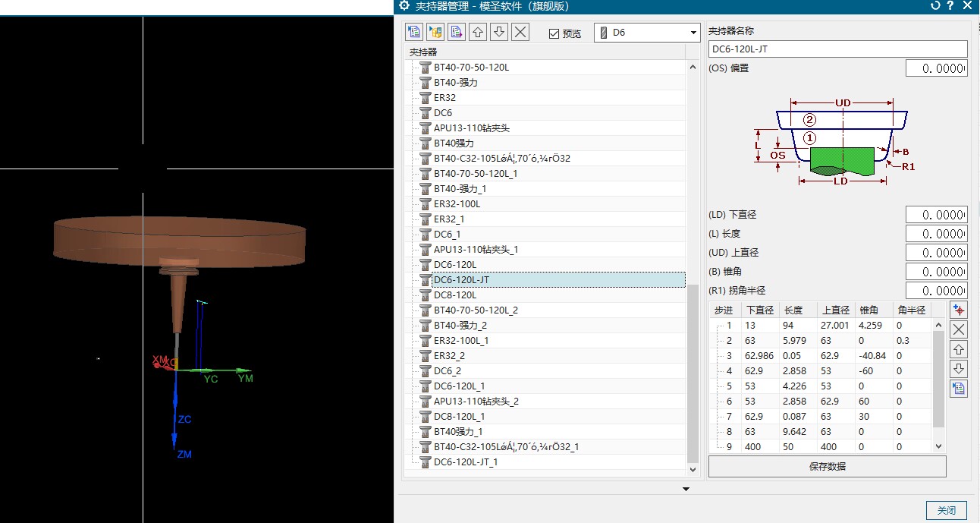Click holder icon next to APU13-110钻夹头_2
The height and width of the screenshot is (523, 980).
pyautogui.click(x=425, y=401)
